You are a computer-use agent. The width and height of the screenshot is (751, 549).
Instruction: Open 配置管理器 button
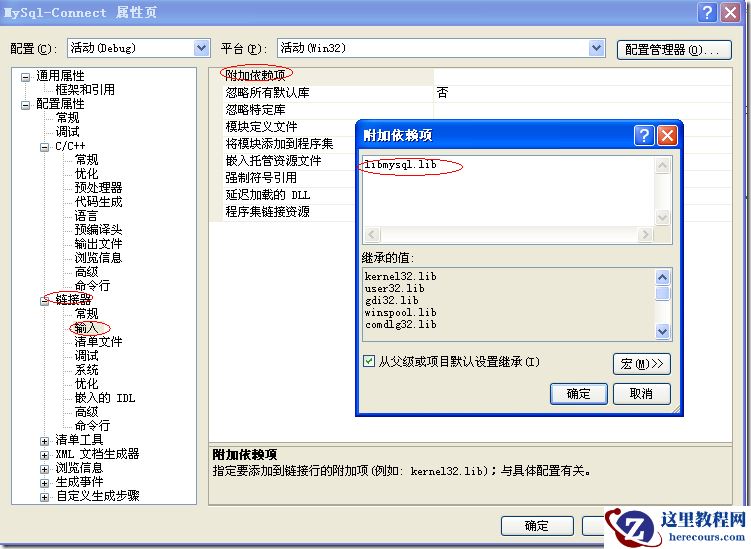(674, 50)
